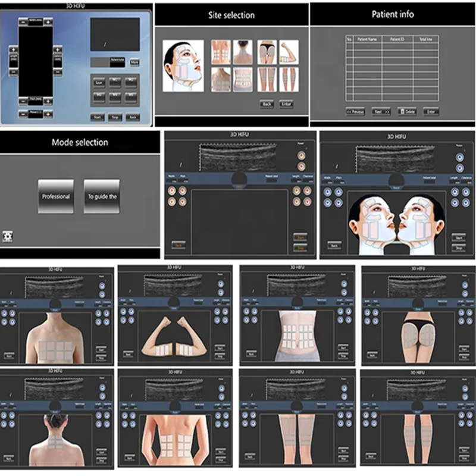The width and height of the screenshot is (476, 476).
Task: Raise Length with blue up arrow on face treatment screen
Action: click(x=455, y=192)
